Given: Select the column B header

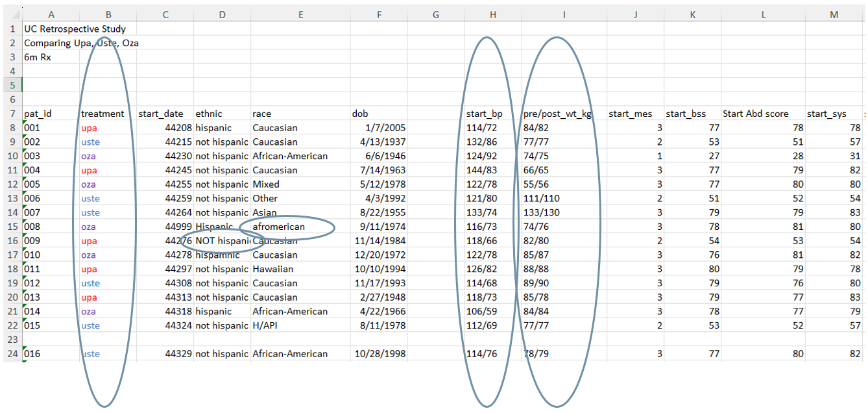Looking at the screenshot, I should [x=108, y=14].
